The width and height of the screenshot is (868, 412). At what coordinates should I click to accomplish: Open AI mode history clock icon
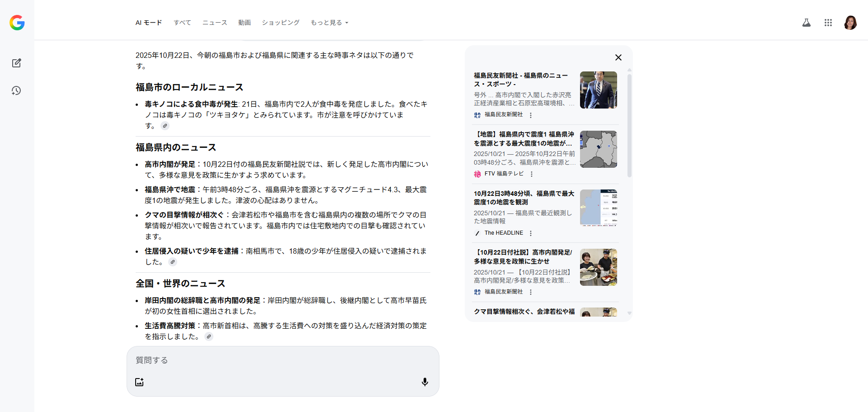click(16, 91)
